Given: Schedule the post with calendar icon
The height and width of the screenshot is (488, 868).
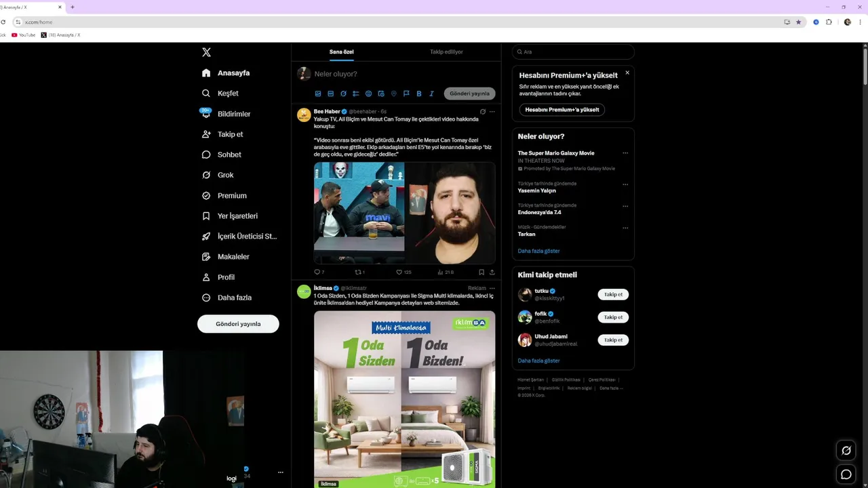Looking at the screenshot, I should click(381, 94).
